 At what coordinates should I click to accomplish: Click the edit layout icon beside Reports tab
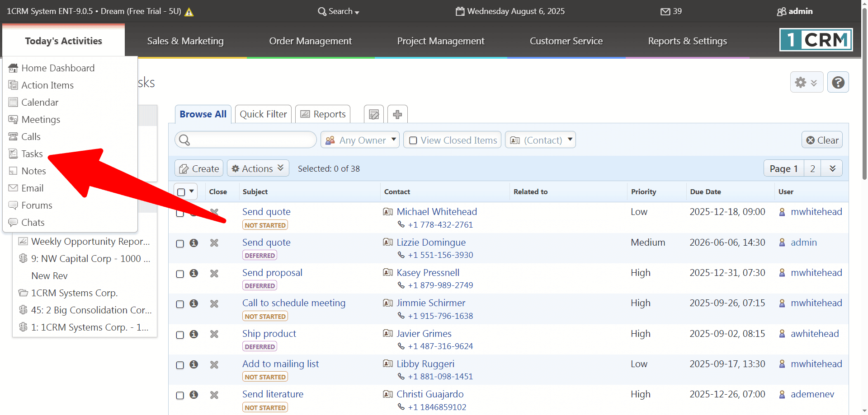pos(374,115)
